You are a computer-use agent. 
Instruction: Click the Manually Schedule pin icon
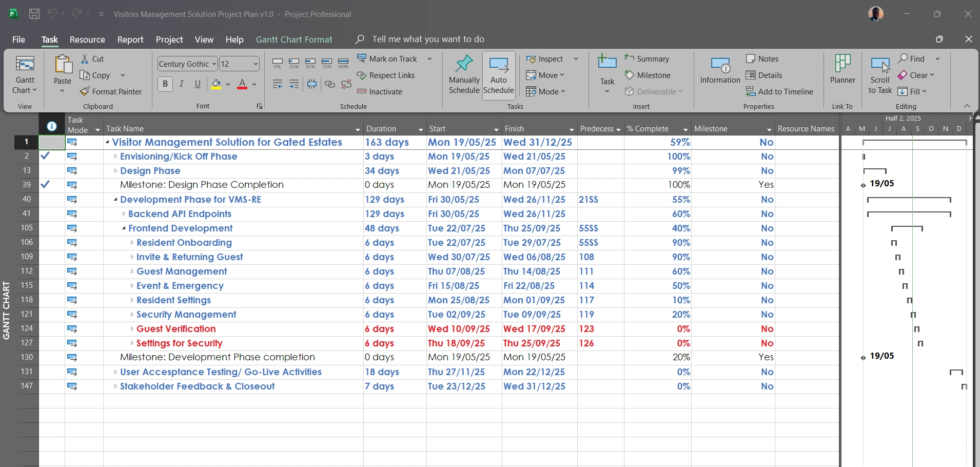click(x=464, y=64)
